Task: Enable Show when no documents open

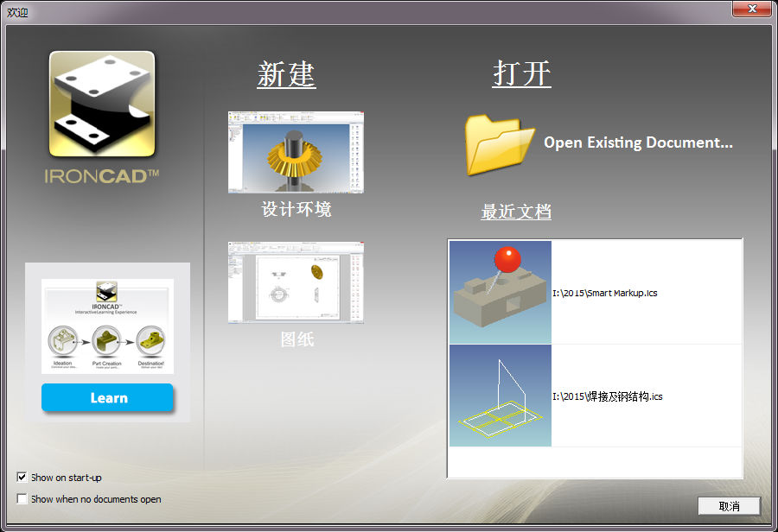Action: click(22, 498)
